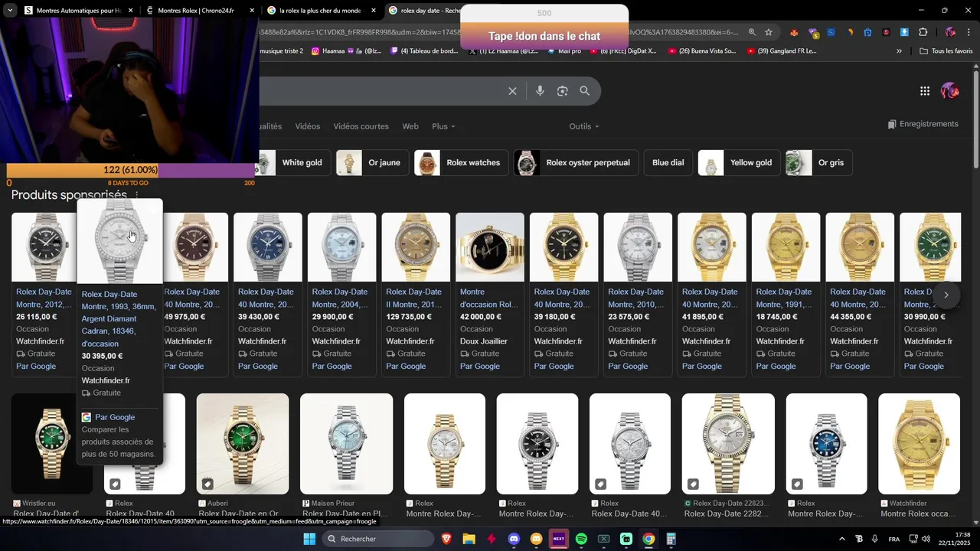Open the NEXT app in taskbar

559,539
